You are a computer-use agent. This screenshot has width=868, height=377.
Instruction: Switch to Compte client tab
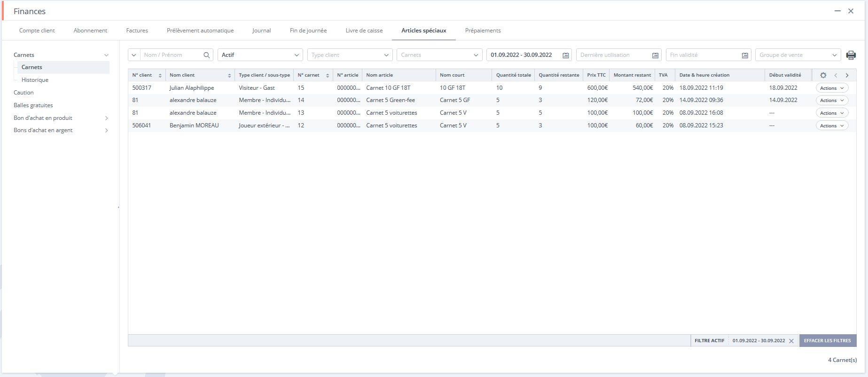(x=37, y=31)
